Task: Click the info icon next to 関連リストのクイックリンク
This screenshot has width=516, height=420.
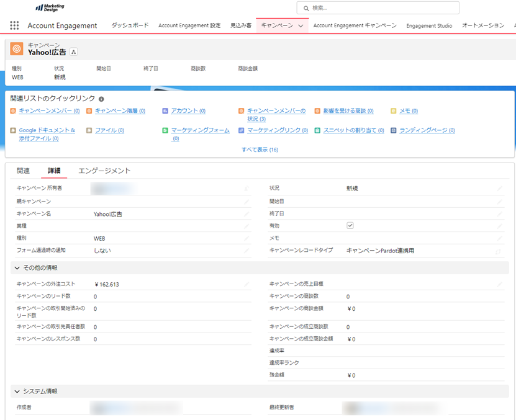Action: click(x=101, y=99)
